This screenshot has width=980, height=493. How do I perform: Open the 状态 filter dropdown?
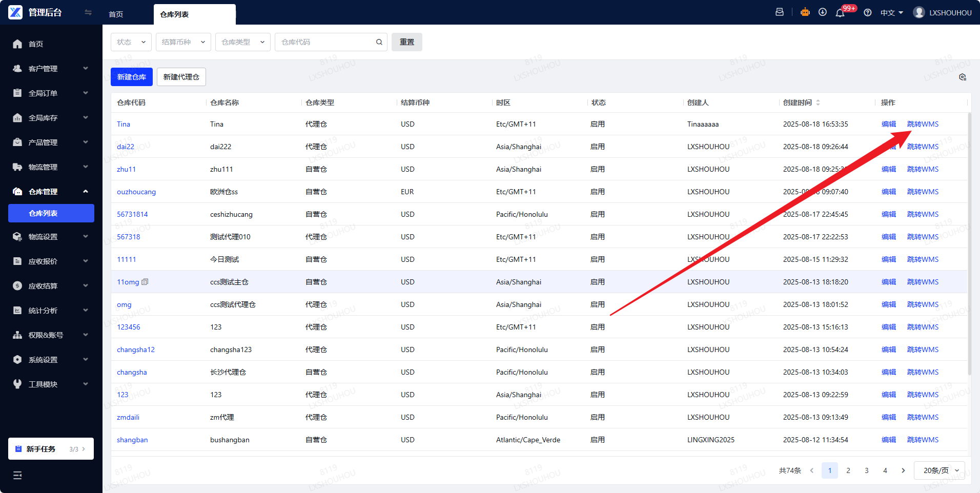coord(131,42)
